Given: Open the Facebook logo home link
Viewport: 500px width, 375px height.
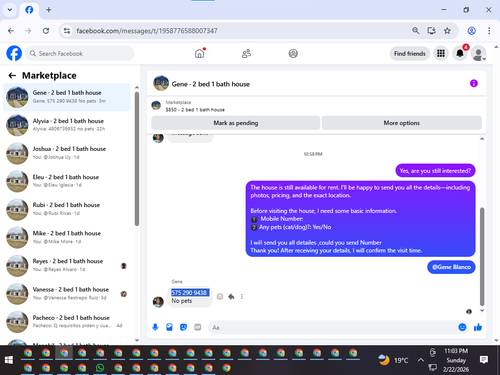Looking at the screenshot, I should coord(14,53).
